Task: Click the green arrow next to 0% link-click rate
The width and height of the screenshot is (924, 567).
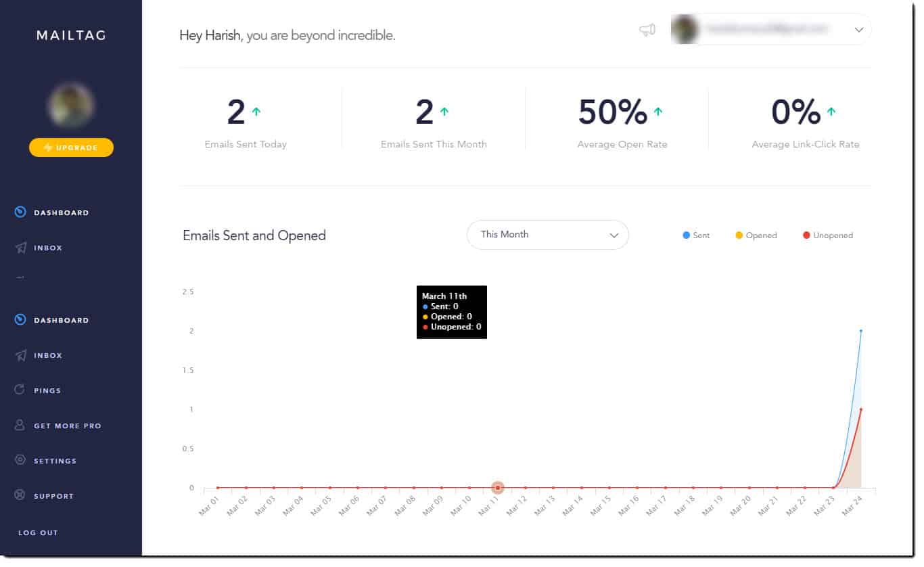Action: 831,112
